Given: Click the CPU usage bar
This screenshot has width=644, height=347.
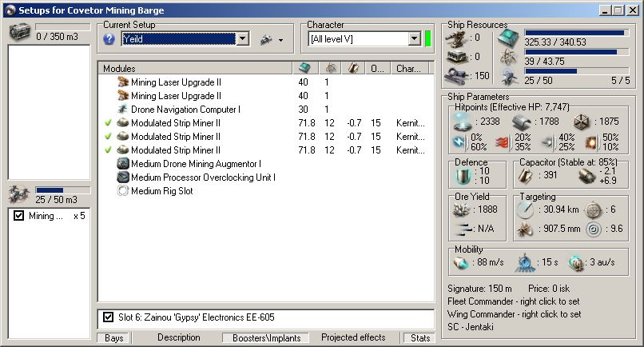Looking at the screenshot, I should click(576, 33).
